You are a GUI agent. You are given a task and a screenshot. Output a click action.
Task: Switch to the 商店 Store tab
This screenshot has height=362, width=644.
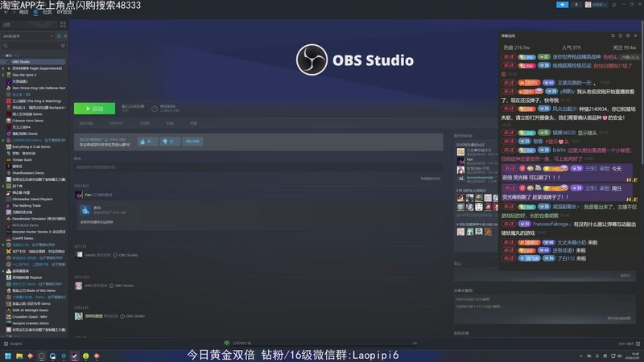click(x=24, y=12)
